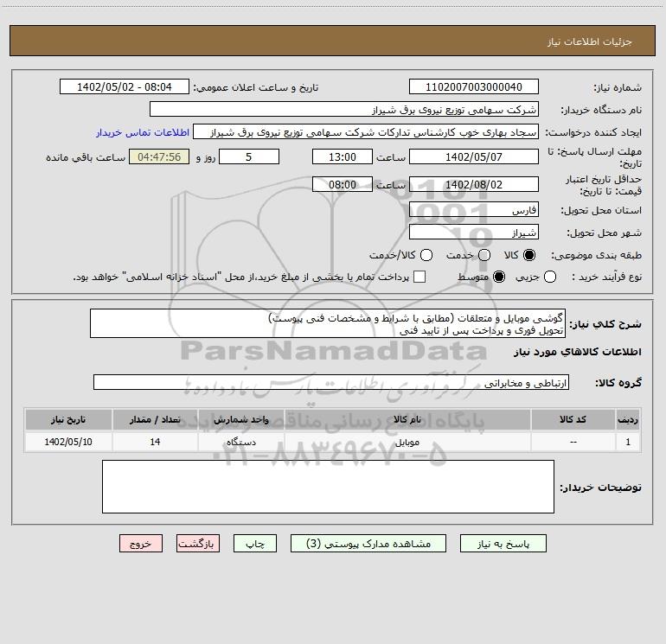Click the announcement date field 1402/05/02 - 08:04
Screen dimensions: 666x644
[125, 86]
